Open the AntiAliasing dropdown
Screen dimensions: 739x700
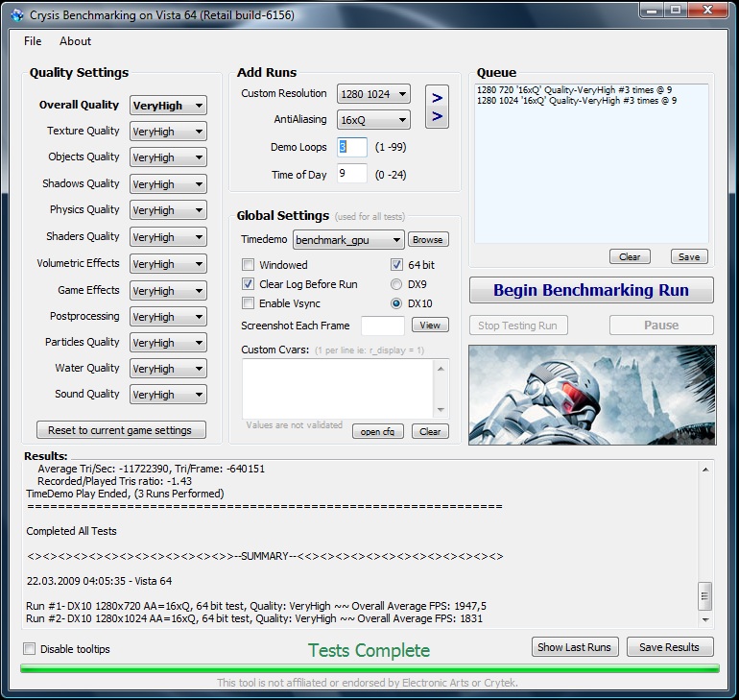coord(373,120)
